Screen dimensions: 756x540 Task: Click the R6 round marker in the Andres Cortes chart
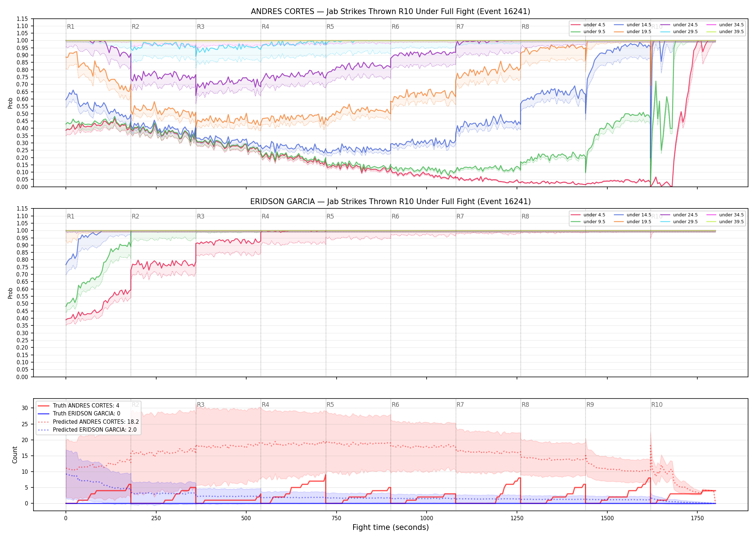(395, 27)
